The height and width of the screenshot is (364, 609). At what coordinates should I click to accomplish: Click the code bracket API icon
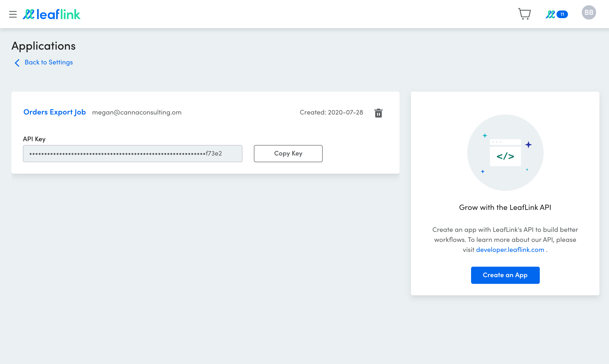tap(505, 156)
